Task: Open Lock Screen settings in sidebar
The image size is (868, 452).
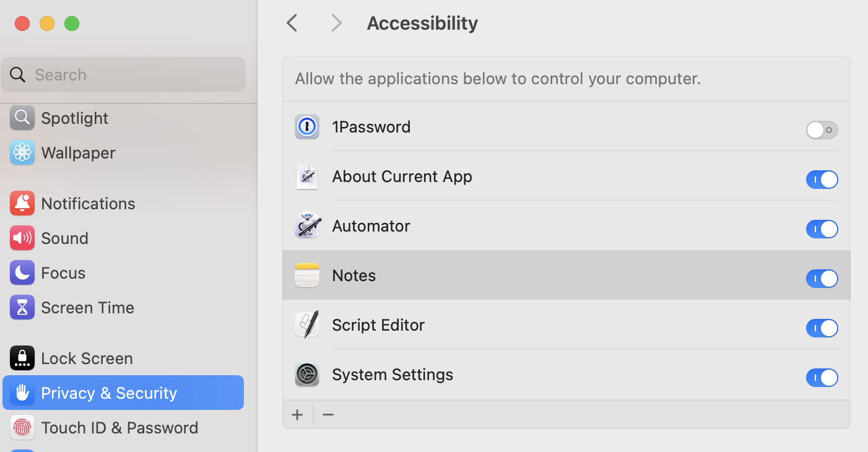Action: coord(87,359)
